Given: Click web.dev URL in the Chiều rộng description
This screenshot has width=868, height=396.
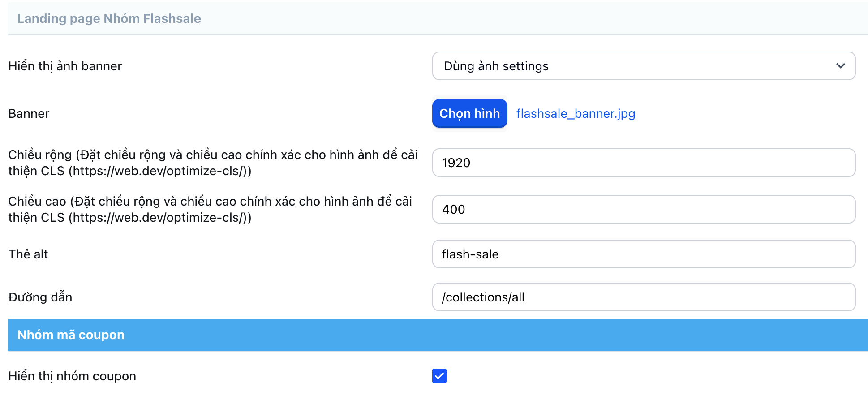Looking at the screenshot, I should click(x=159, y=171).
